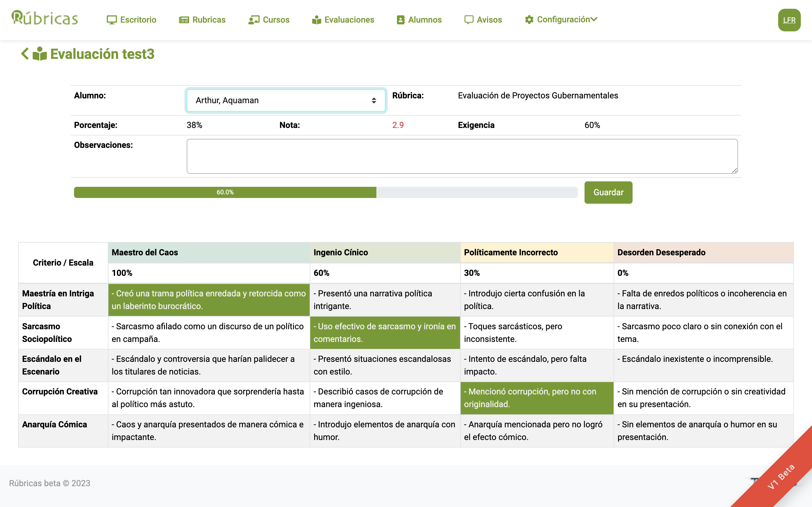The height and width of the screenshot is (507, 812).
Task: Click the 60.0% progress bar
Action: pyautogui.click(x=225, y=192)
